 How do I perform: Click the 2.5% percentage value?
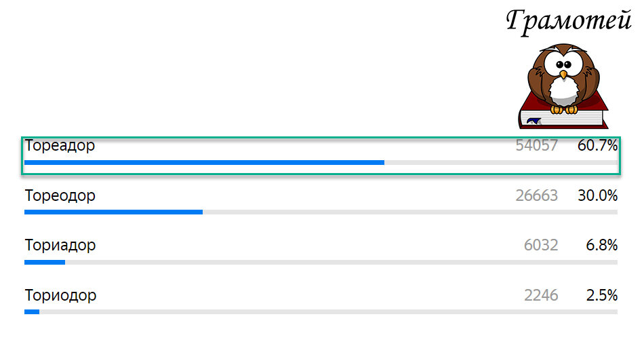click(x=602, y=295)
